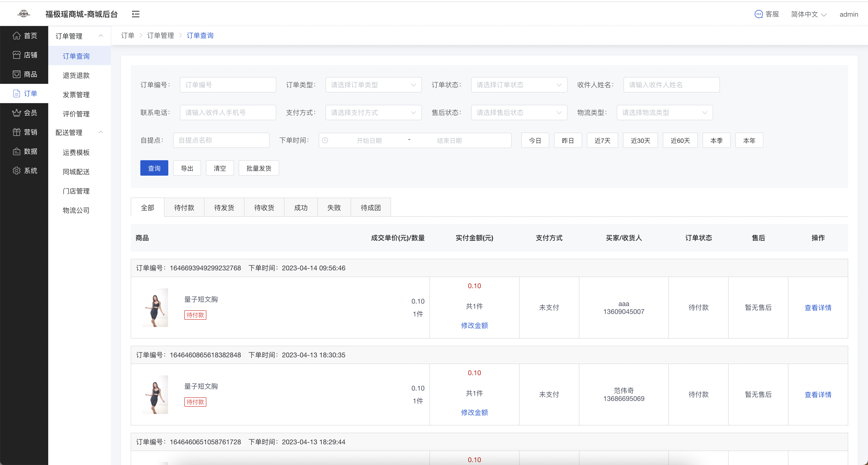Open 订单类型 dropdown
The width and height of the screenshot is (868, 465).
tap(373, 85)
